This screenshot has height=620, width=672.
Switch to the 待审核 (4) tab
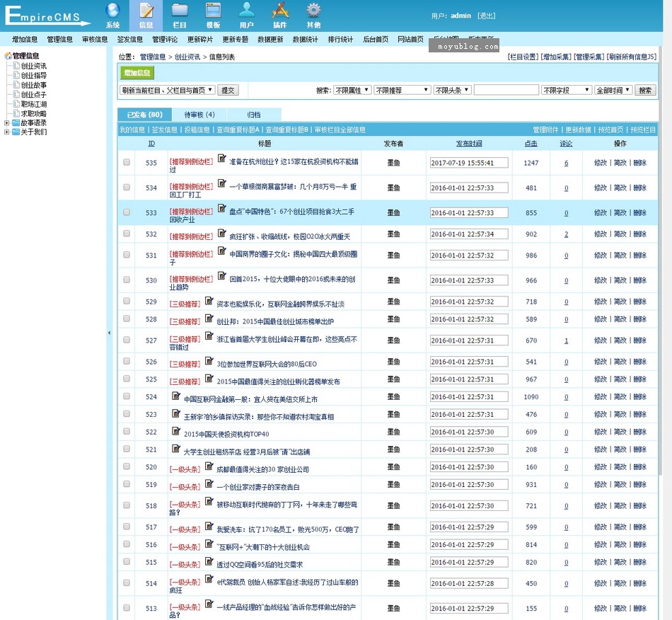pos(199,115)
